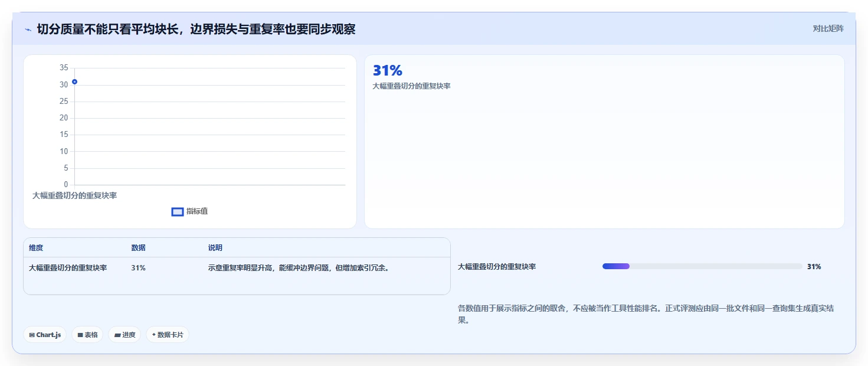Click the footnote starting with 各数值用于展示
Image resolution: width=868 pixels, height=366 pixels.
pos(646,315)
